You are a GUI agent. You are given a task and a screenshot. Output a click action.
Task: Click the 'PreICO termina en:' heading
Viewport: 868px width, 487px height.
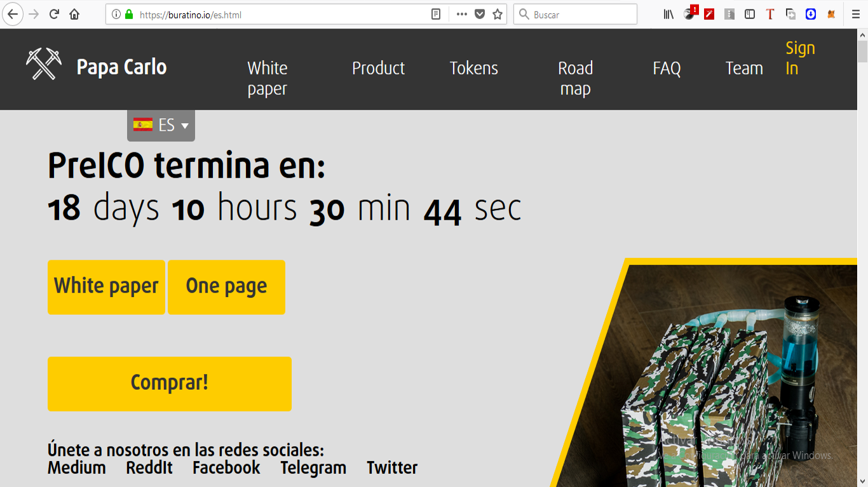point(187,166)
